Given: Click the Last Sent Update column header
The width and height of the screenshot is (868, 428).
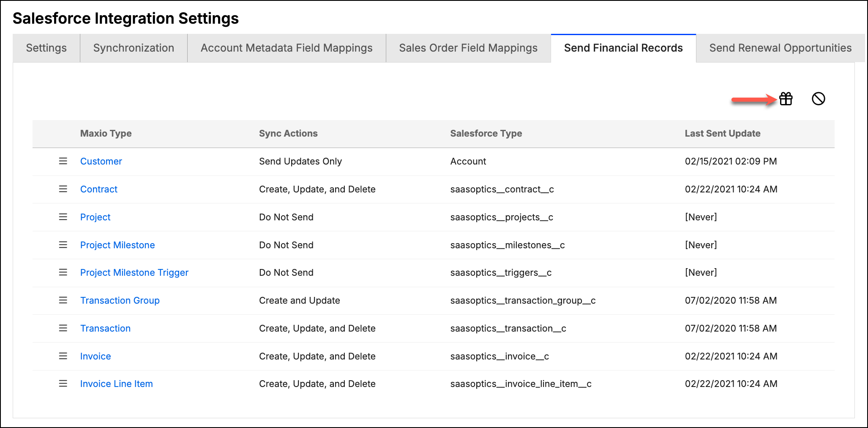Looking at the screenshot, I should [x=723, y=134].
